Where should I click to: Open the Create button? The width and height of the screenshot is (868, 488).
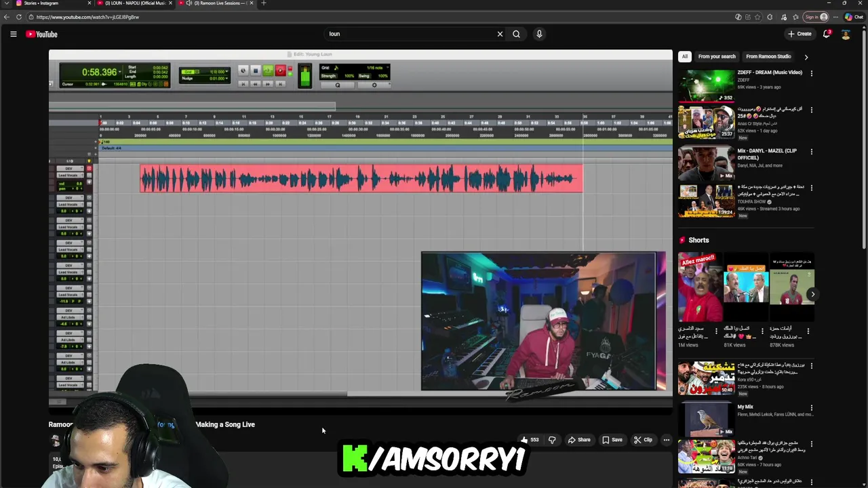click(800, 34)
